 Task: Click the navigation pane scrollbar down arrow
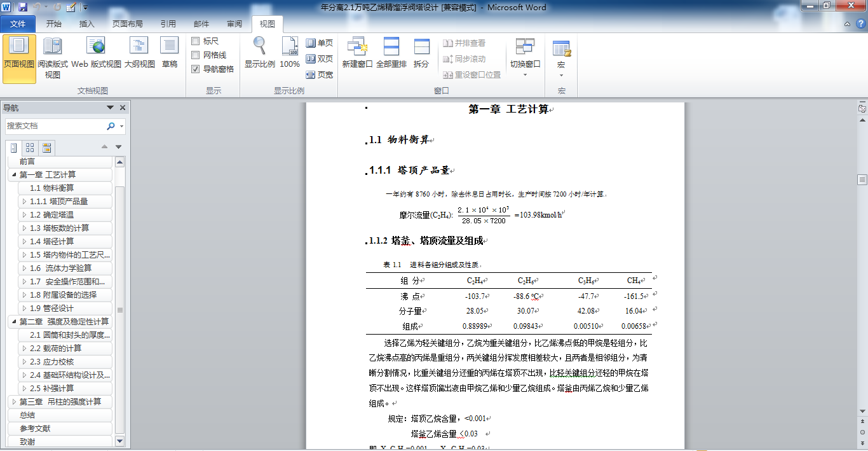(x=119, y=441)
